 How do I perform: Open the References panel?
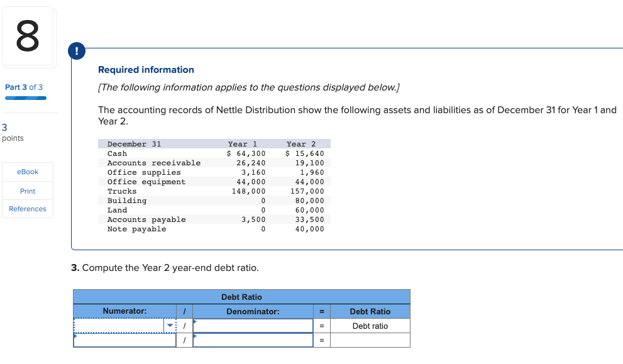[x=27, y=209]
